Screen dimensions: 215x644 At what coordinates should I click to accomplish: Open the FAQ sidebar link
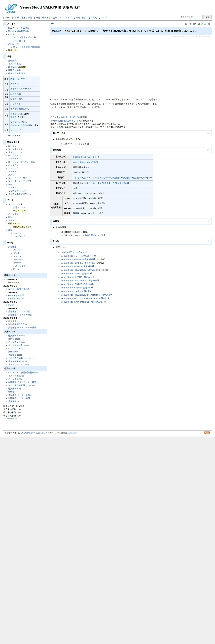click(10, 28)
